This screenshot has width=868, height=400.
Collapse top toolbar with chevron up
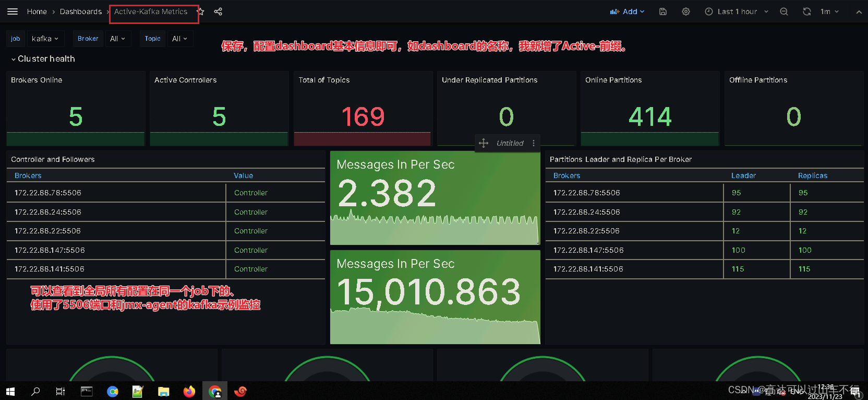click(859, 11)
